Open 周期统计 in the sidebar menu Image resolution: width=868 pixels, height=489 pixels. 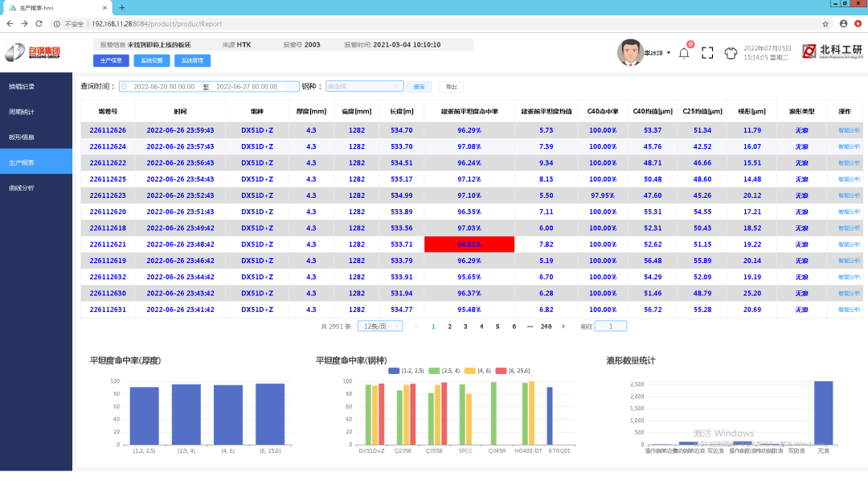coord(23,111)
